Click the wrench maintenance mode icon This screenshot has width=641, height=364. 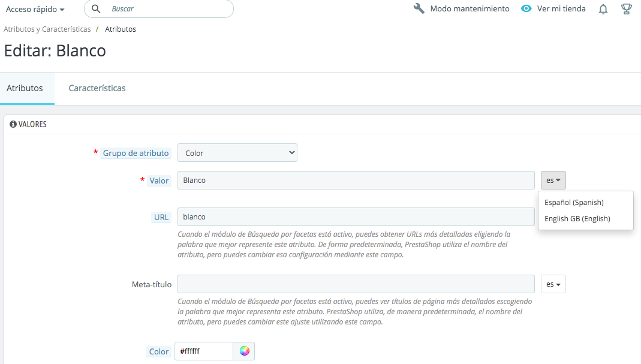coord(419,9)
